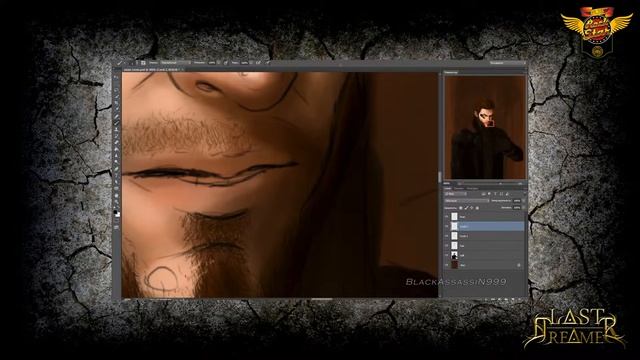
Task: Select the Blur tool
Action: pyautogui.click(x=116, y=155)
